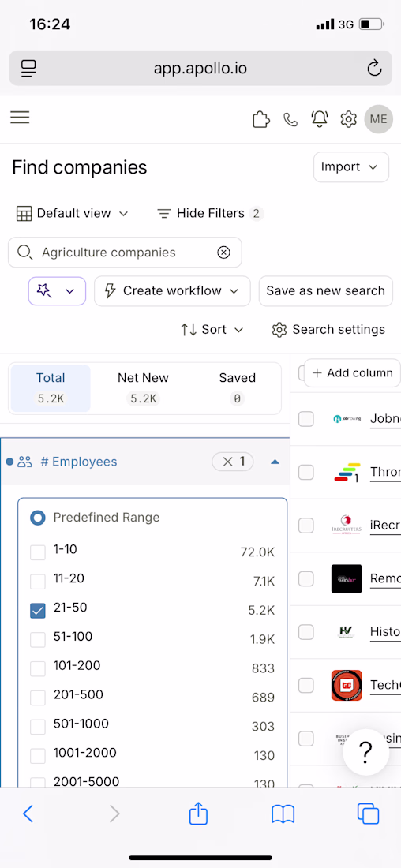401x868 pixels.
Task: Click the Add column button
Action: 352,372
